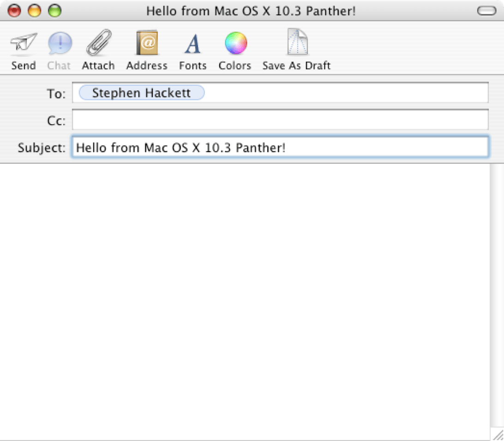
Task: Attach a file using the paperclip icon
Action: 99,42
